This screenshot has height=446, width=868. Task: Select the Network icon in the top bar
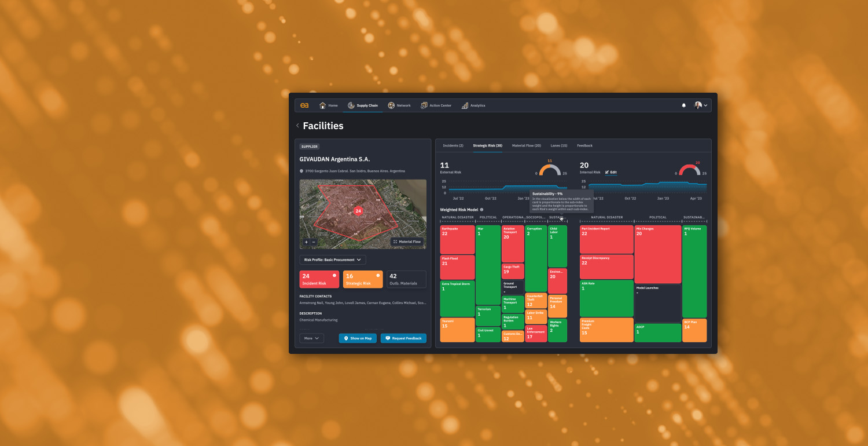point(391,105)
